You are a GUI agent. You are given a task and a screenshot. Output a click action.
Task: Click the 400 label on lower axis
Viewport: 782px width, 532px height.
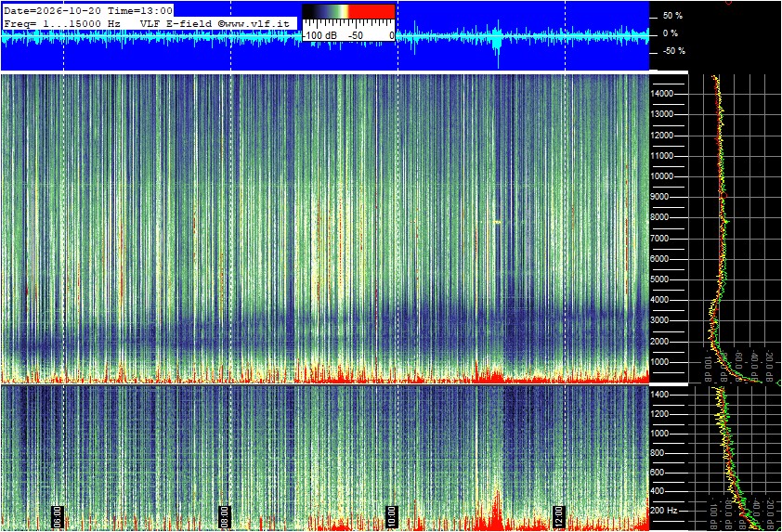pyautogui.click(x=658, y=491)
